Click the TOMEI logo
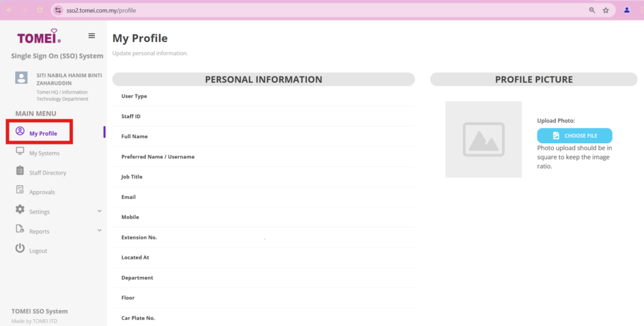Screen dimensions: 644x326 [x=39, y=36]
